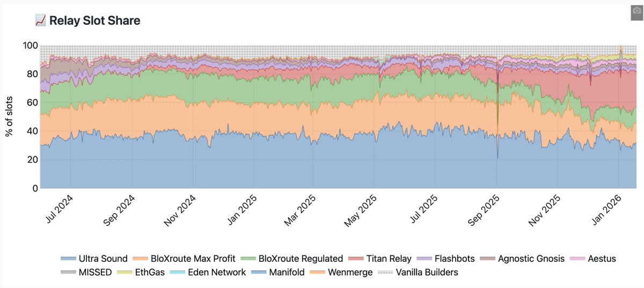Screen dimensions: 644x288
Task: Toggle Agnostic Gnosis legend entry
Action: click(x=523, y=259)
